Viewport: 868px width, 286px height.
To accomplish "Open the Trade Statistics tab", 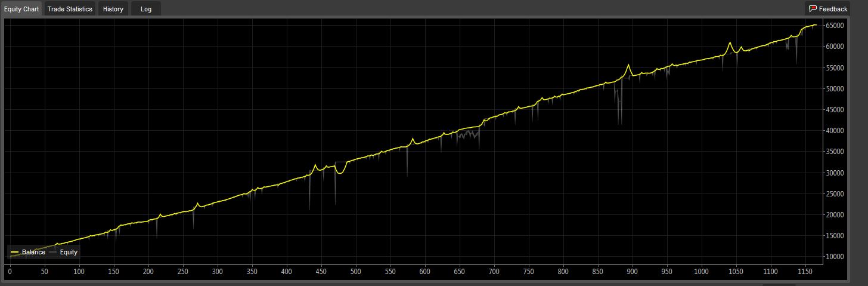I will point(70,9).
